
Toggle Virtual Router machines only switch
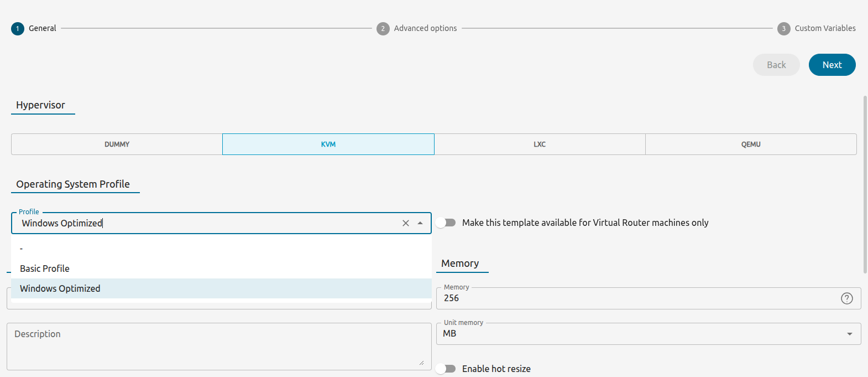pyautogui.click(x=446, y=223)
